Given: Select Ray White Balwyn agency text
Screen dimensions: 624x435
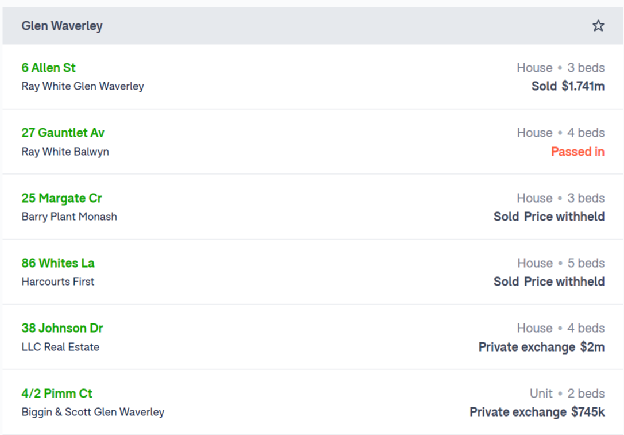Looking at the screenshot, I should point(65,152).
